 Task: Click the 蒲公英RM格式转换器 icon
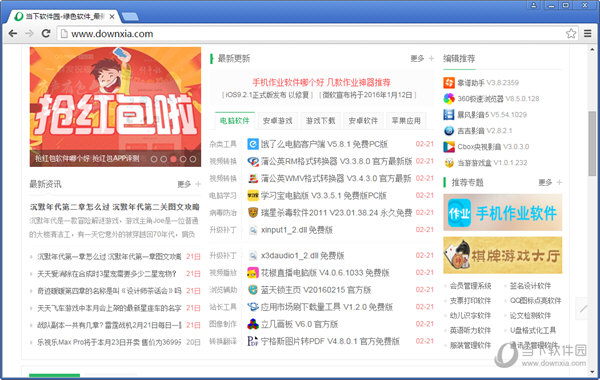253,161
